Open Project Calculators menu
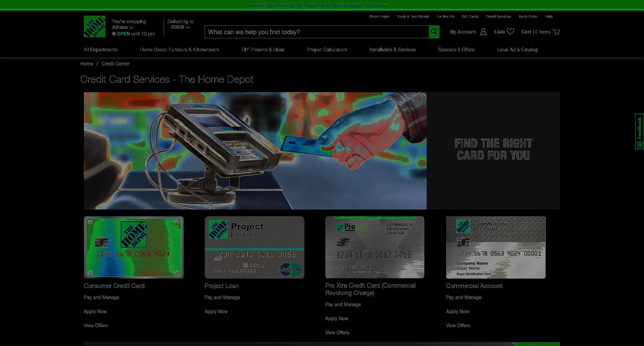Image resolution: width=644 pixels, height=346 pixels. [x=327, y=50]
